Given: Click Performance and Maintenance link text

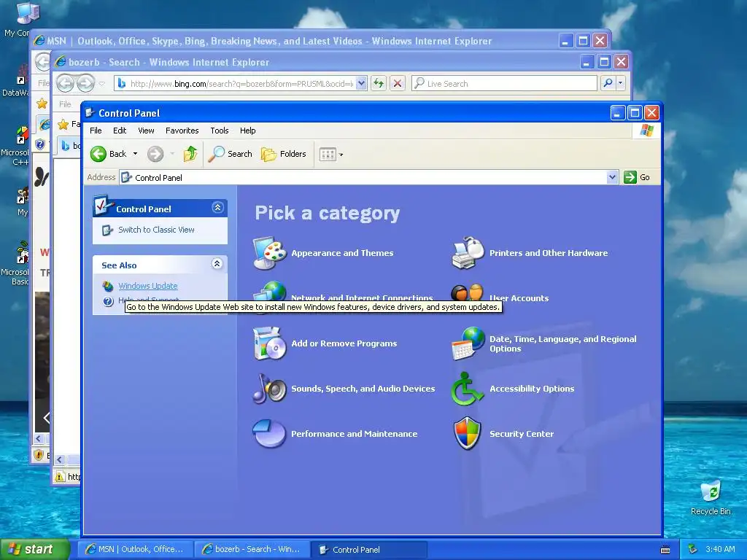Looking at the screenshot, I should 355,434.
